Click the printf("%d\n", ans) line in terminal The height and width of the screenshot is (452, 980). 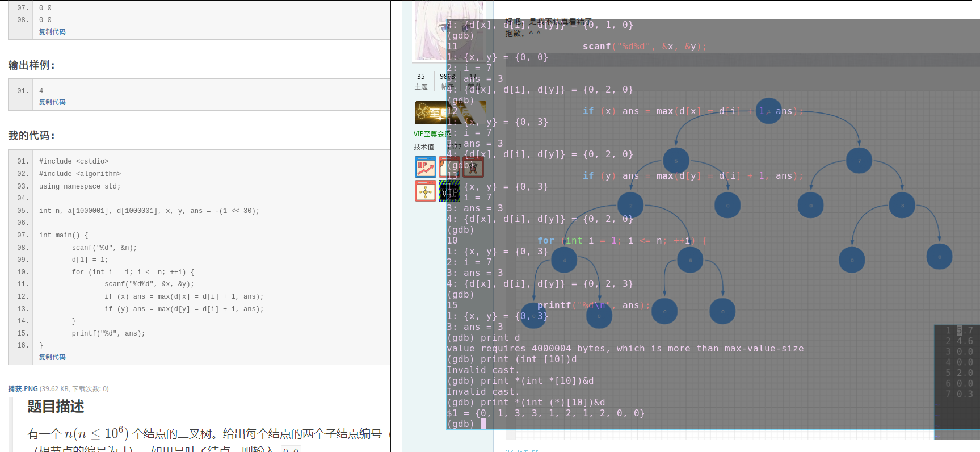coord(594,305)
